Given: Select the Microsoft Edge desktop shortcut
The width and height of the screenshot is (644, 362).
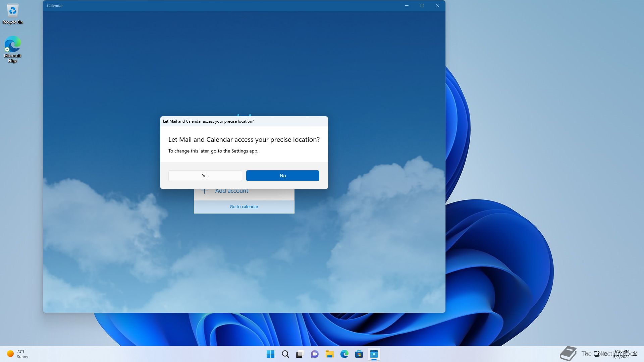Looking at the screenshot, I should (13, 49).
